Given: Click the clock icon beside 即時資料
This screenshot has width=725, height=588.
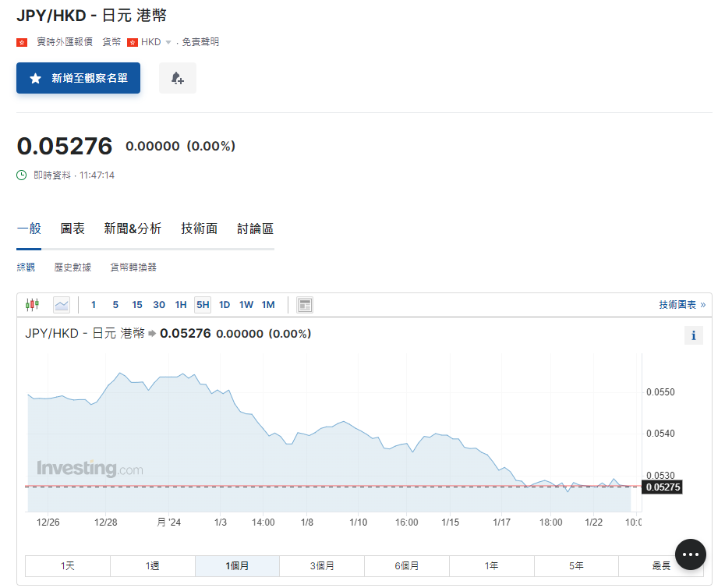Looking at the screenshot, I should pos(22,175).
